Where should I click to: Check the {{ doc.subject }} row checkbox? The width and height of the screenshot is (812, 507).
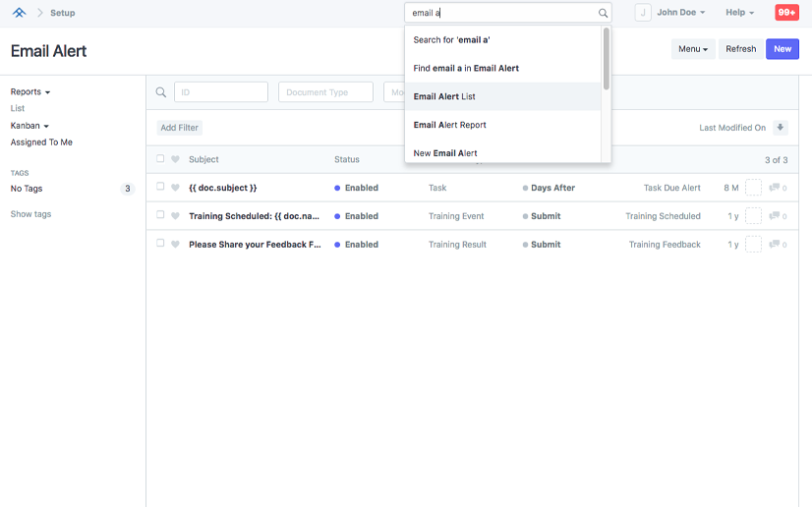160,187
